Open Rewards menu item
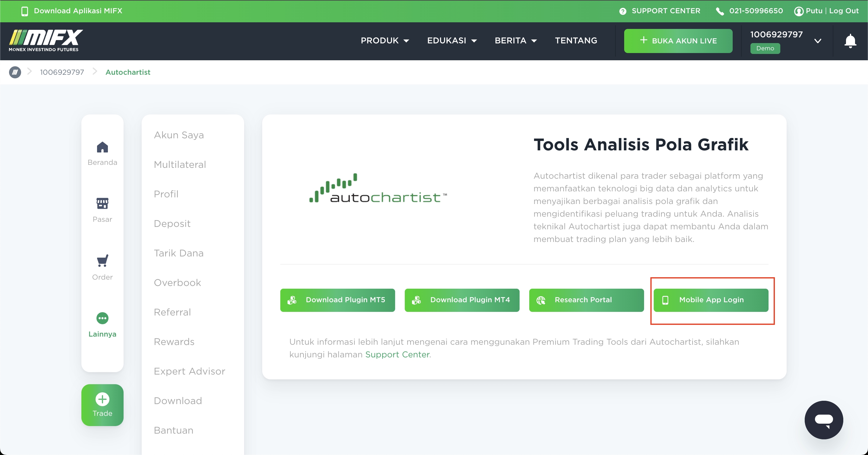This screenshot has width=868, height=455. (174, 342)
